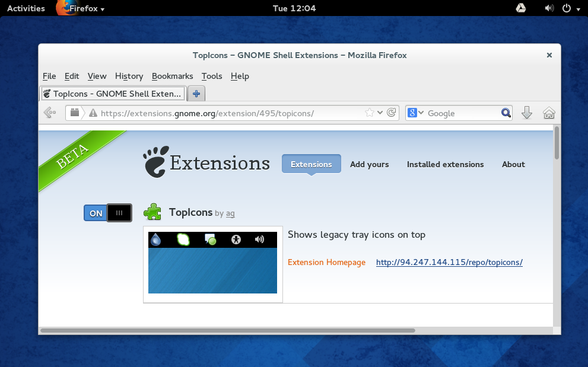Click 'Shows legacy tray icons on top' text
This screenshot has width=588, height=367.
coord(356,235)
